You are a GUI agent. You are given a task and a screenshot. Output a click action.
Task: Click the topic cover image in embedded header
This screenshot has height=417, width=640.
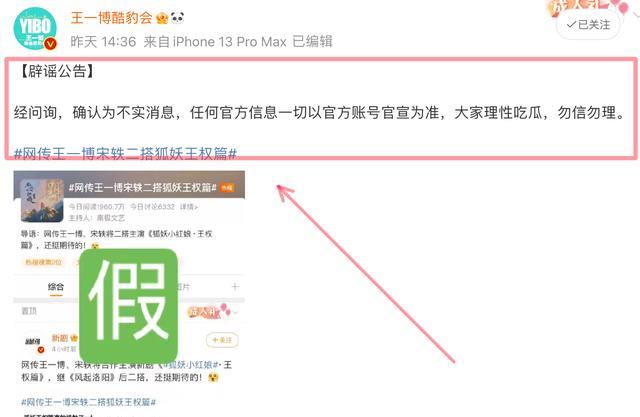[x=42, y=200]
